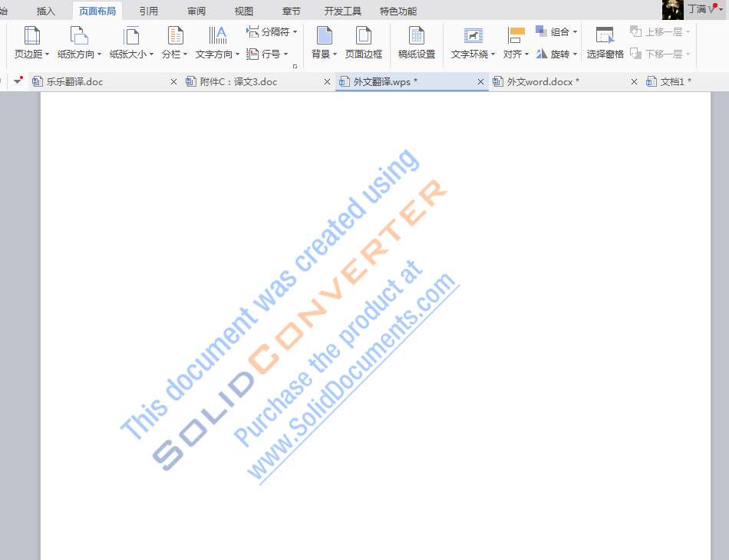
Task: Expand the 旋转 dropdown arrow
Action: click(x=575, y=54)
